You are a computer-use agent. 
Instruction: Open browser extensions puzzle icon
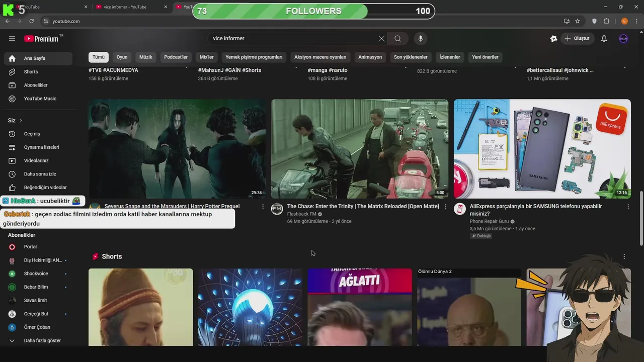tap(606, 21)
